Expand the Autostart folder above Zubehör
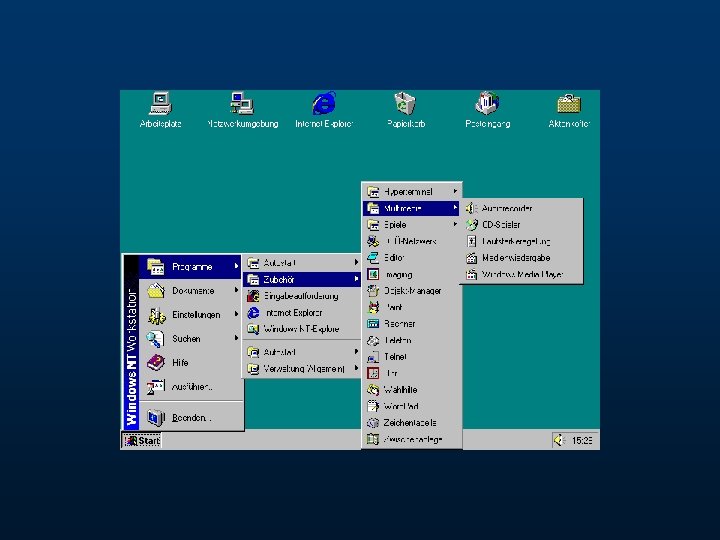This screenshot has height=540, width=720. [x=302, y=263]
